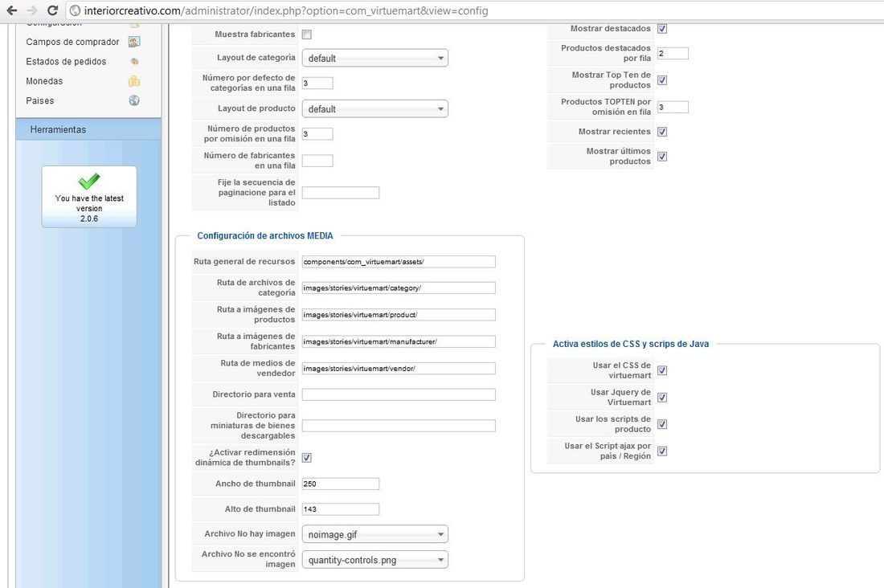
Task: Toggle Usar Jquery de Virtuemart checkbox
Action: click(662, 398)
